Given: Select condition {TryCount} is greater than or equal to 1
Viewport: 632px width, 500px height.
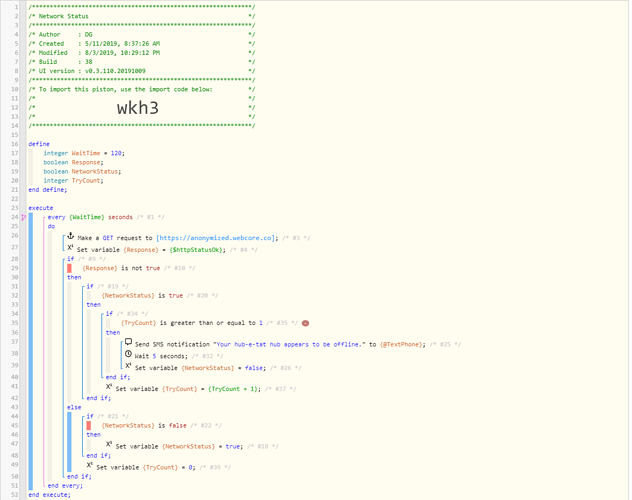Looking at the screenshot, I should 192,323.
